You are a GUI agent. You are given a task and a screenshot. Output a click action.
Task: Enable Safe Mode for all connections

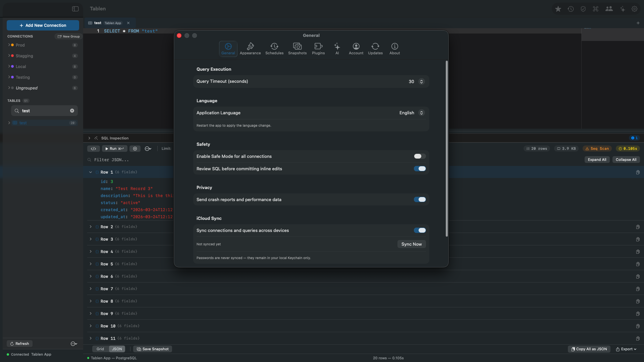[x=419, y=157]
